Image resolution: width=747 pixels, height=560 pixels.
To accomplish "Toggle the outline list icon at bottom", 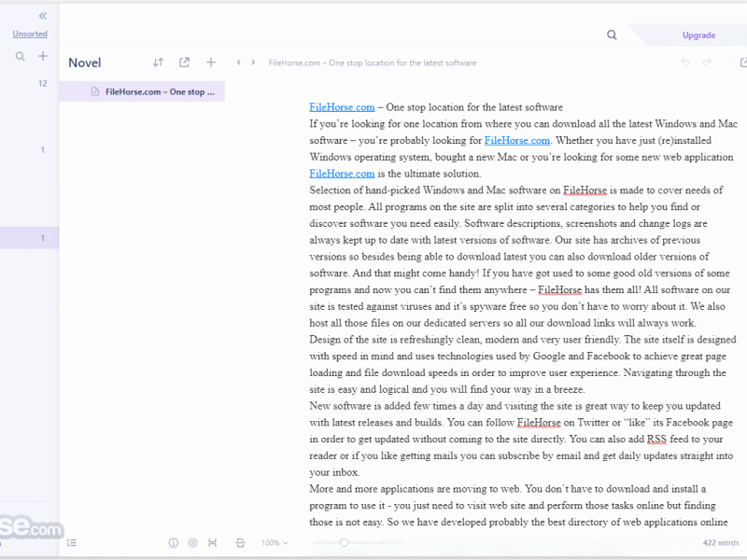I will (x=72, y=543).
